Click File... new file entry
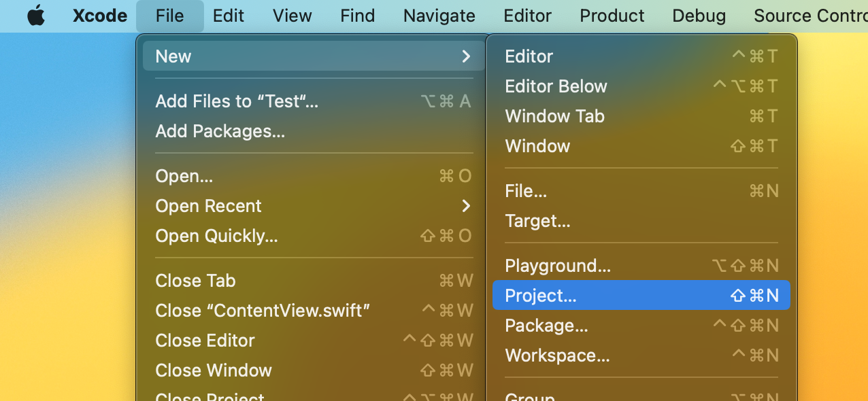 pyautogui.click(x=526, y=192)
